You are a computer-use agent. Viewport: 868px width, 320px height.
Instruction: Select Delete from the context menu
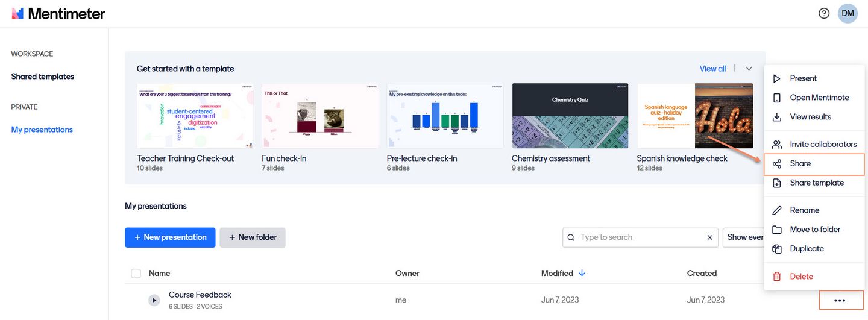pyautogui.click(x=801, y=277)
